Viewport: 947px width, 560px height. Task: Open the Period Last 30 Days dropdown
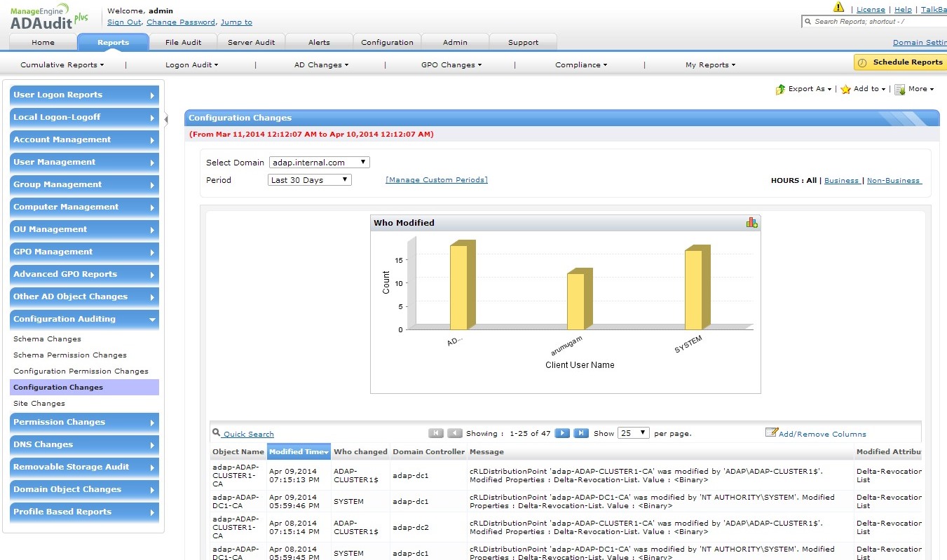309,180
